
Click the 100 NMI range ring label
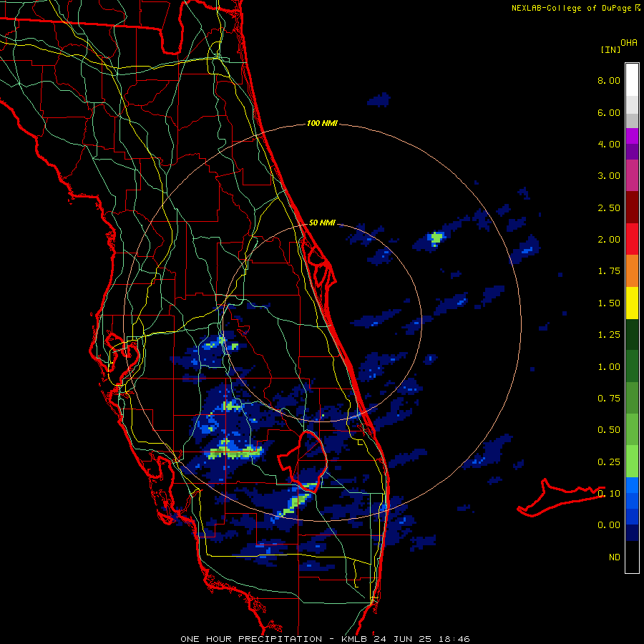[x=322, y=123]
